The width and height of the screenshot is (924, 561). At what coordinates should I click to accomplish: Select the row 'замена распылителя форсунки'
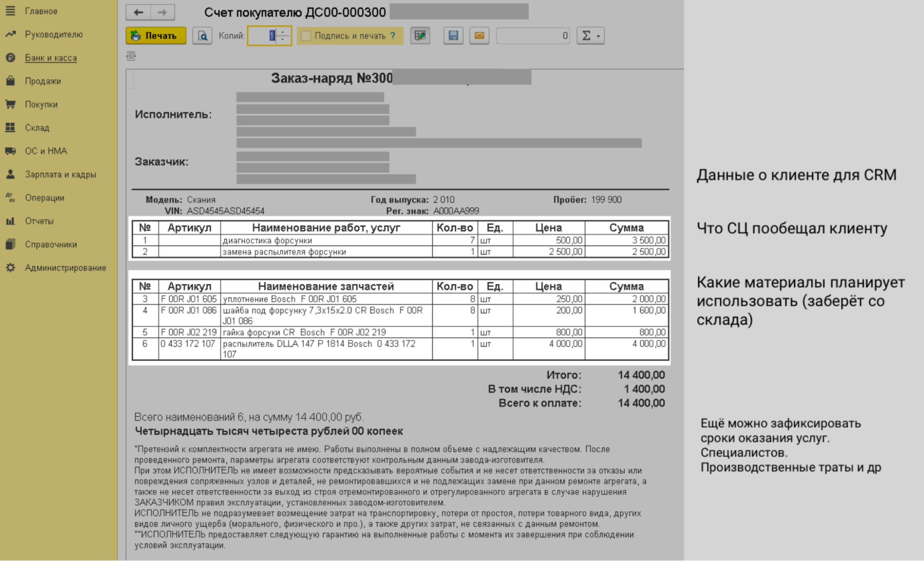[400, 252]
